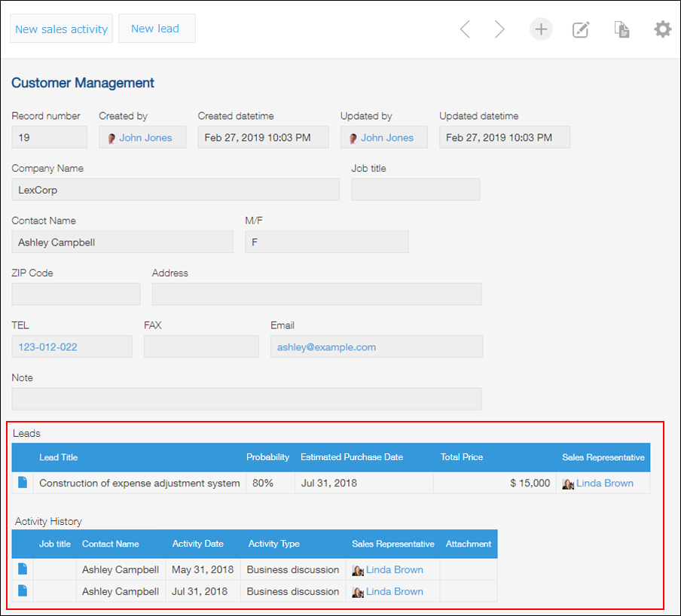Click the plus icon to add a record
The image size is (681, 616).
[x=541, y=29]
